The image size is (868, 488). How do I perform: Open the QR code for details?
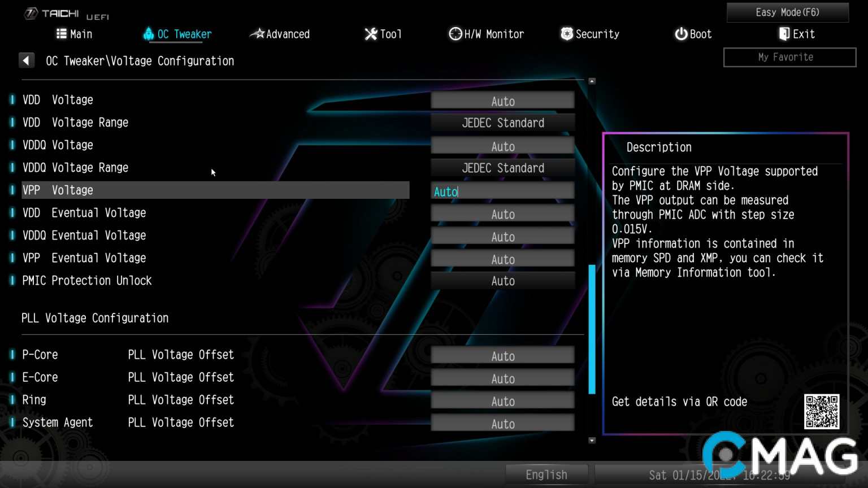pyautogui.click(x=821, y=412)
